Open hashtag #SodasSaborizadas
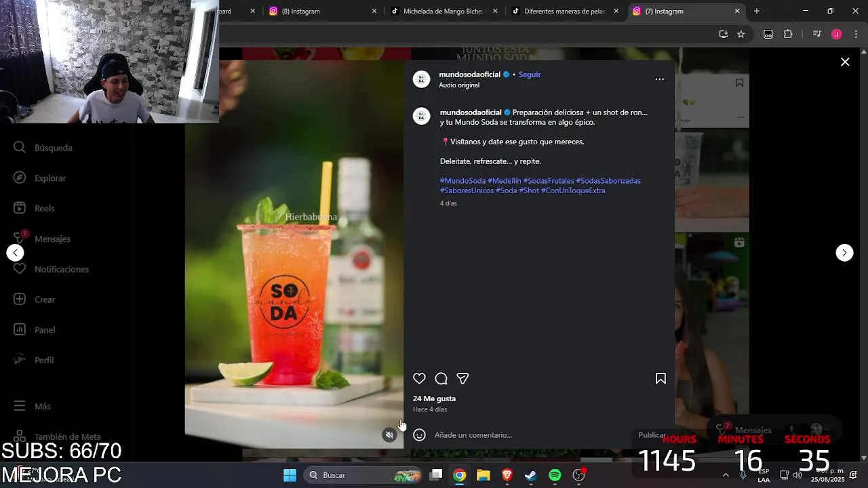868x488 pixels. [x=608, y=181]
